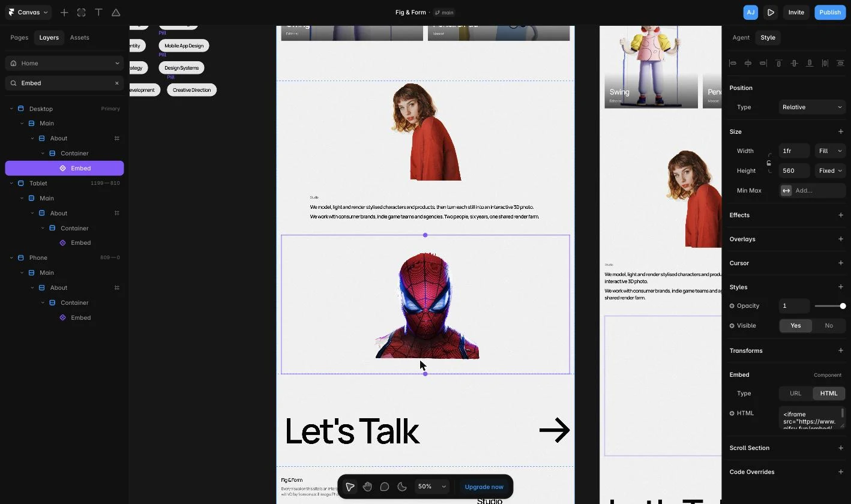Click the Insert plus icon in top bar
This screenshot has height=504, width=851.
point(64,12)
